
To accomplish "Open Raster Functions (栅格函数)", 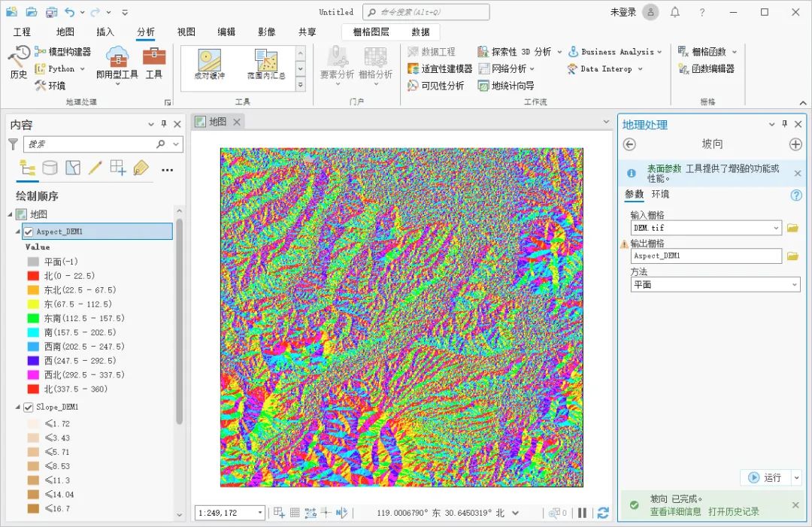I will pyautogui.click(x=707, y=52).
